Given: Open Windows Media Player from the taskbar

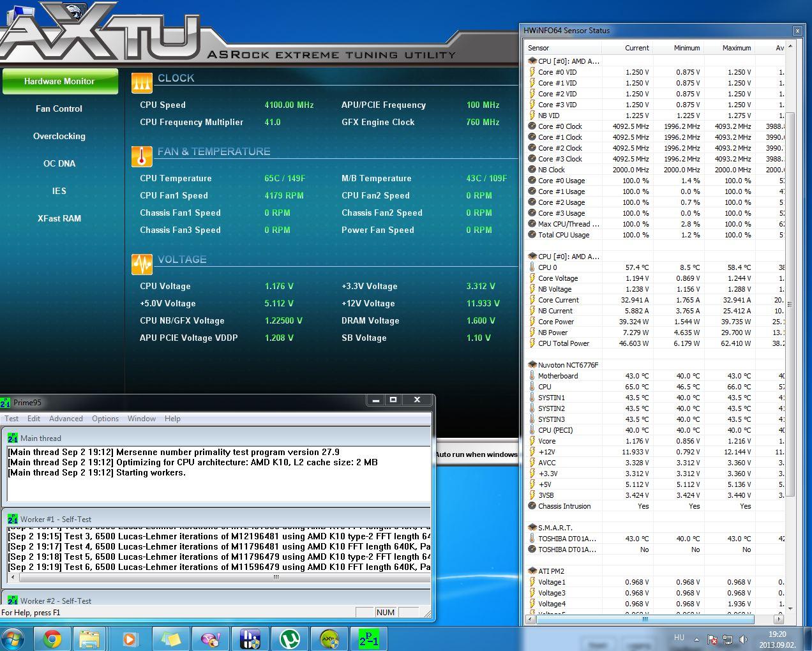Looking at the screenshot, I should pyautogui.click(x=130, y=639).
